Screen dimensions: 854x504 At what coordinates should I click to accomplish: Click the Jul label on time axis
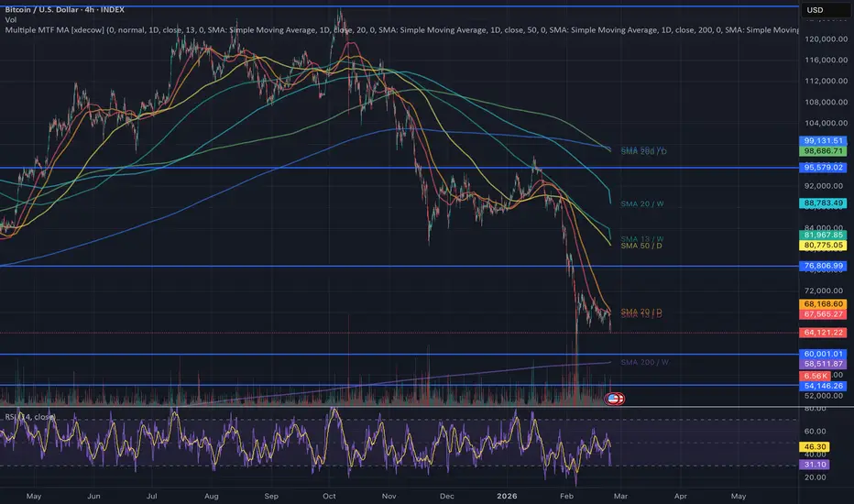[x=152, y=496]
